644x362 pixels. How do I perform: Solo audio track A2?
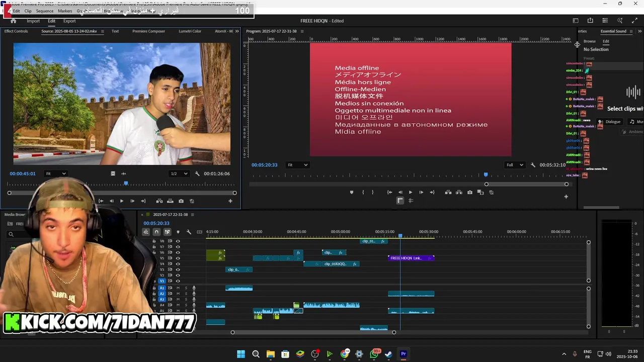pyautogui.click(x=186, y=294)
